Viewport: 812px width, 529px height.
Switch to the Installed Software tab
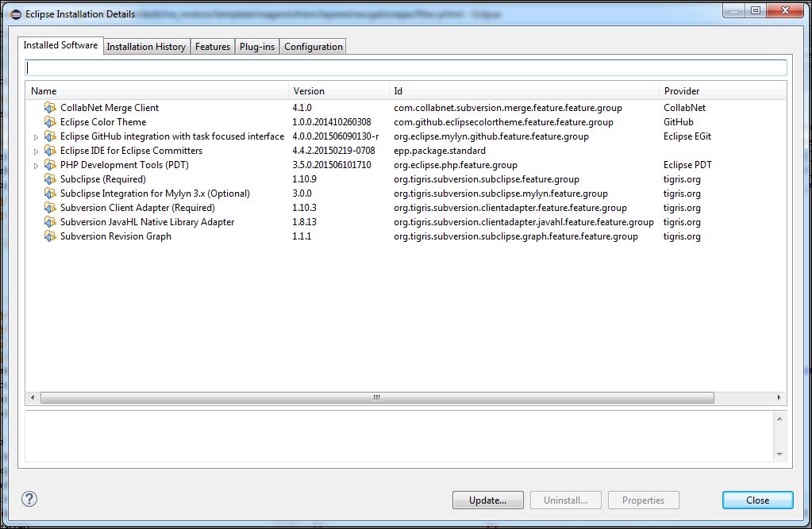60,45
